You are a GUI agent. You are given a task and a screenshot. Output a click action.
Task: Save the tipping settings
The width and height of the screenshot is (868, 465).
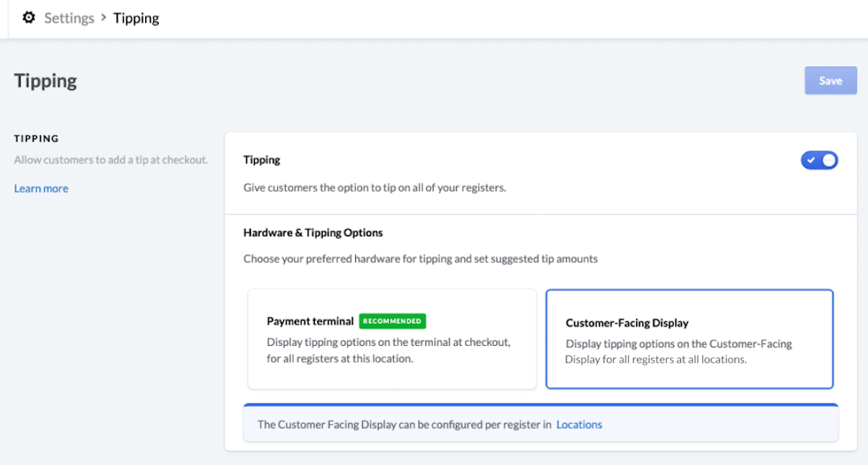[830, 81]
